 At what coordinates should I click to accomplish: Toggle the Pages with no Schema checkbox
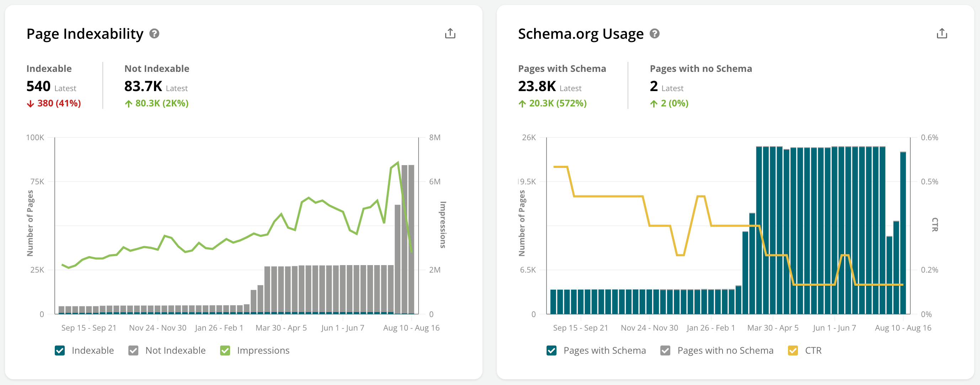pos(665,350)
